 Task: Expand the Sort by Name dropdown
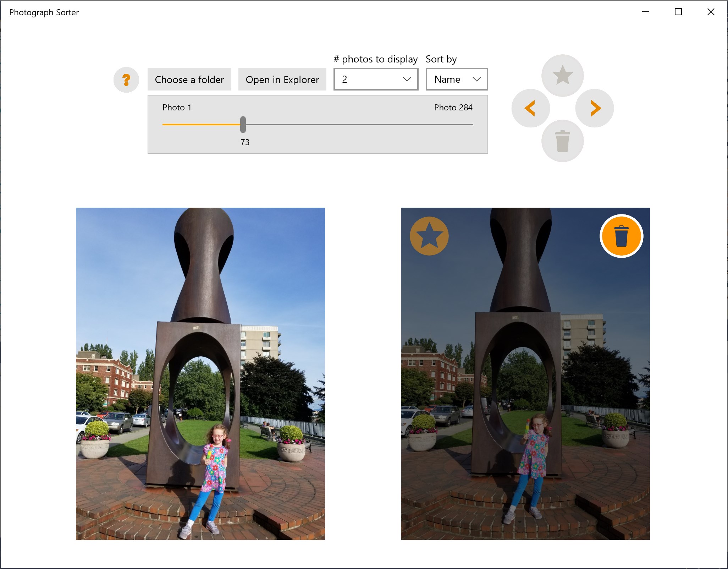[457, 79]
